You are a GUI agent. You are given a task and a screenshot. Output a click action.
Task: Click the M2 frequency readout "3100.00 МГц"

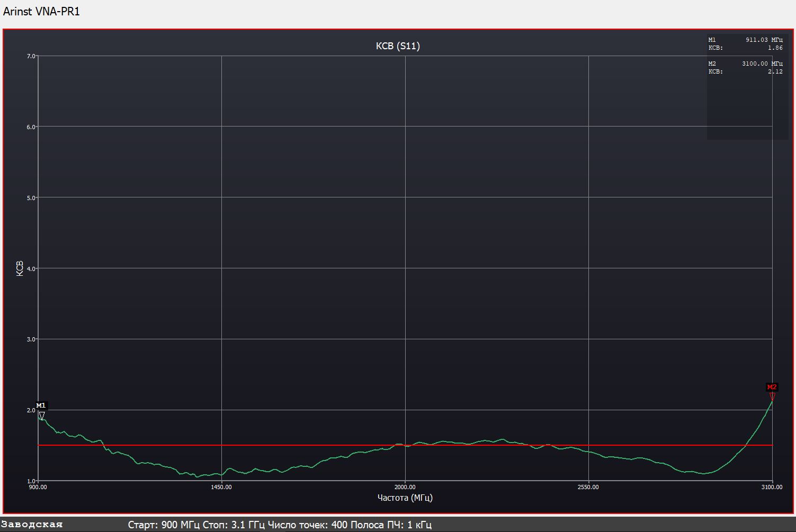point(763,64)
